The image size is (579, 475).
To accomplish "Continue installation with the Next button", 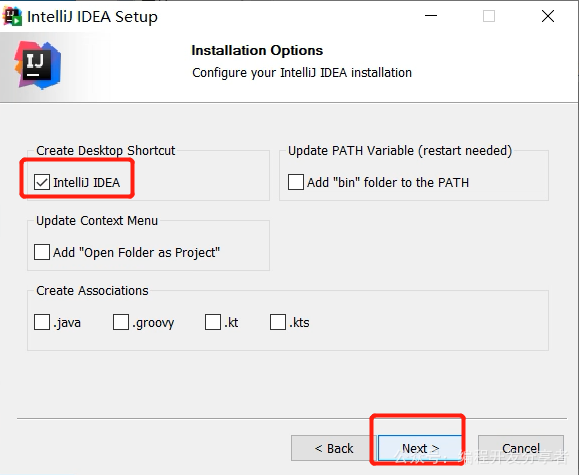I will (x=420, y=448).
